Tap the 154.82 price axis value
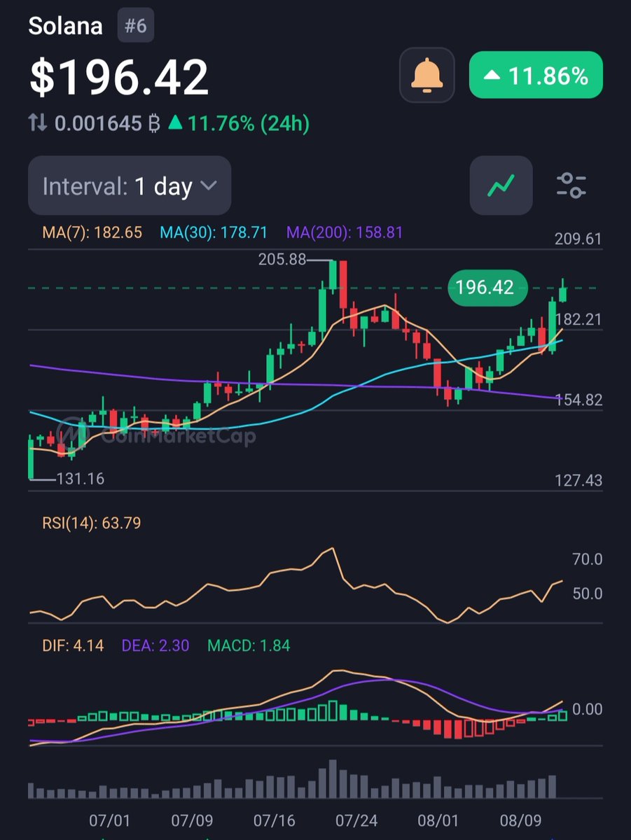The image size is (631, 840). click(x=578, y=400)
